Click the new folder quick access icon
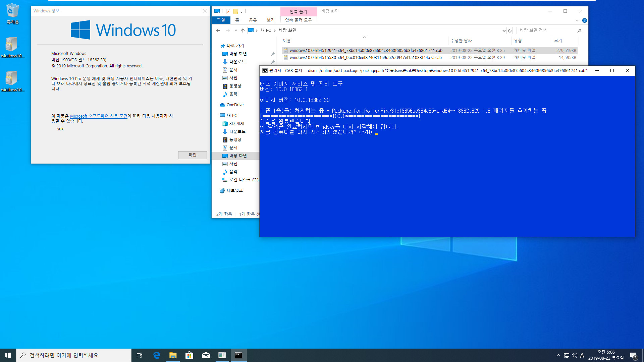 (x=235, y=11)
